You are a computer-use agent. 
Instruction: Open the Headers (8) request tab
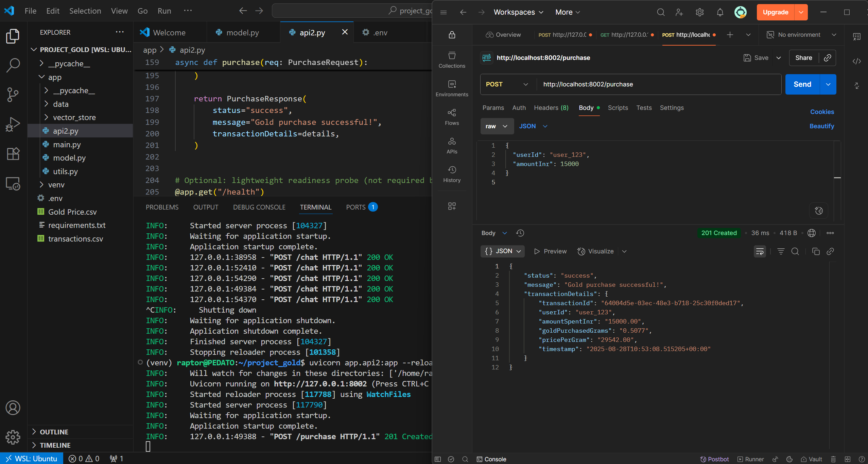tap(551, 108)
